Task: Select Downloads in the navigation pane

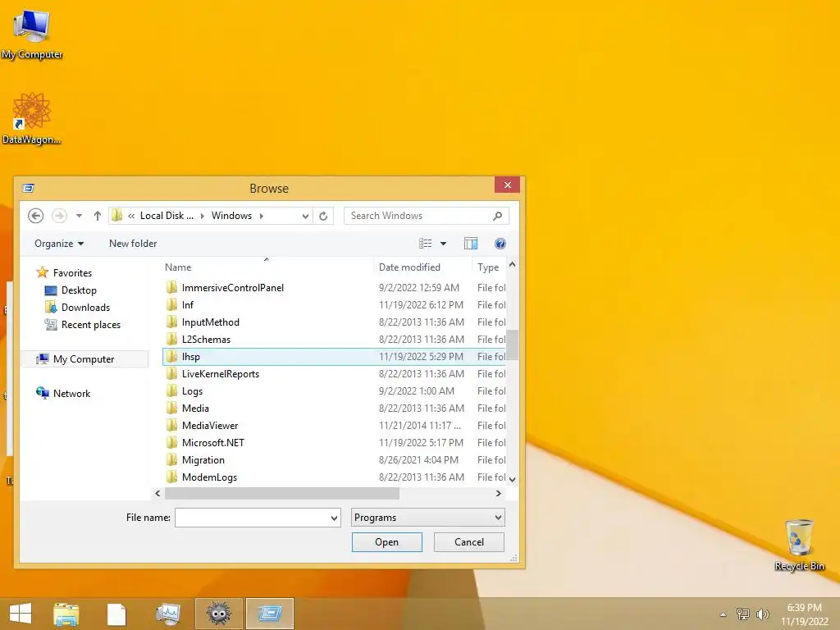Action: pos(78,308)
